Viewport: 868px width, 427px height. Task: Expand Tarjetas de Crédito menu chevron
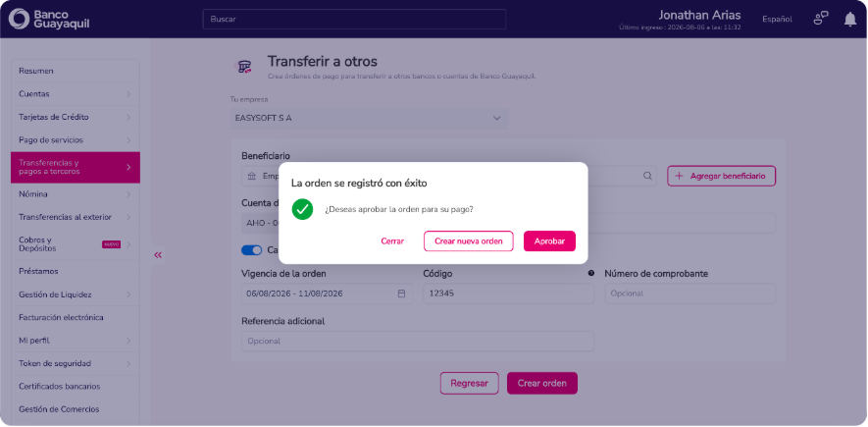(x=128, y=118)
